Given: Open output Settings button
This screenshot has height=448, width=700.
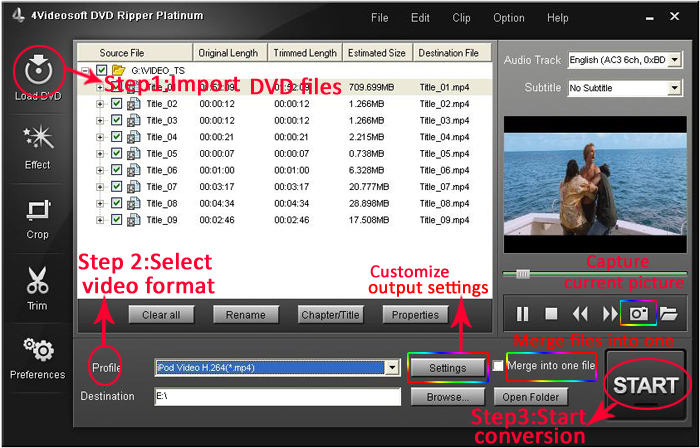Looking at the screenshot, I should point(447,368).
